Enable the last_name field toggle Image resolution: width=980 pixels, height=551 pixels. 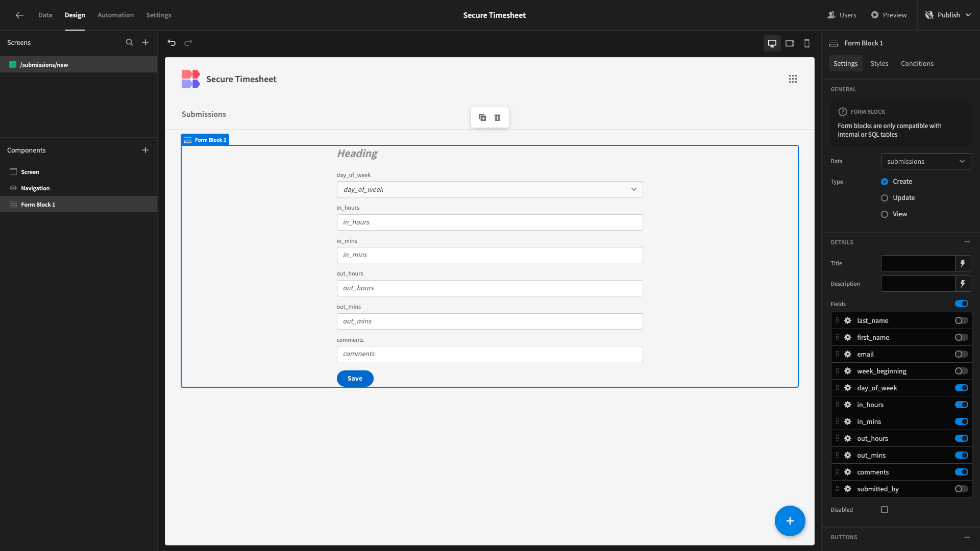click(962, 320)
